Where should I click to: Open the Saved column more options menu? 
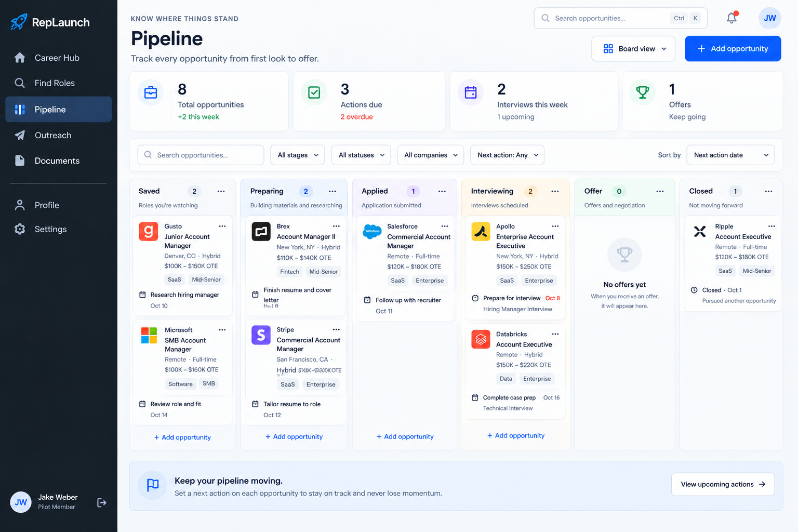[x=221, y=191]
